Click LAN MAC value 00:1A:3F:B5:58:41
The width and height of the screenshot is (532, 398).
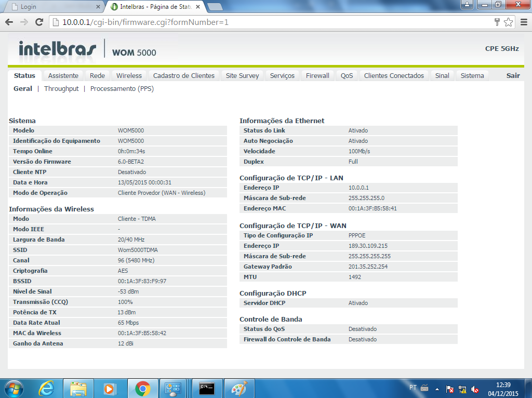tap(373, 208)
